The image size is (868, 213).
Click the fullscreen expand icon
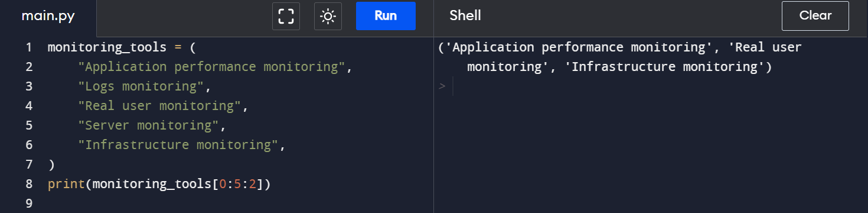(x=286, y=16)
